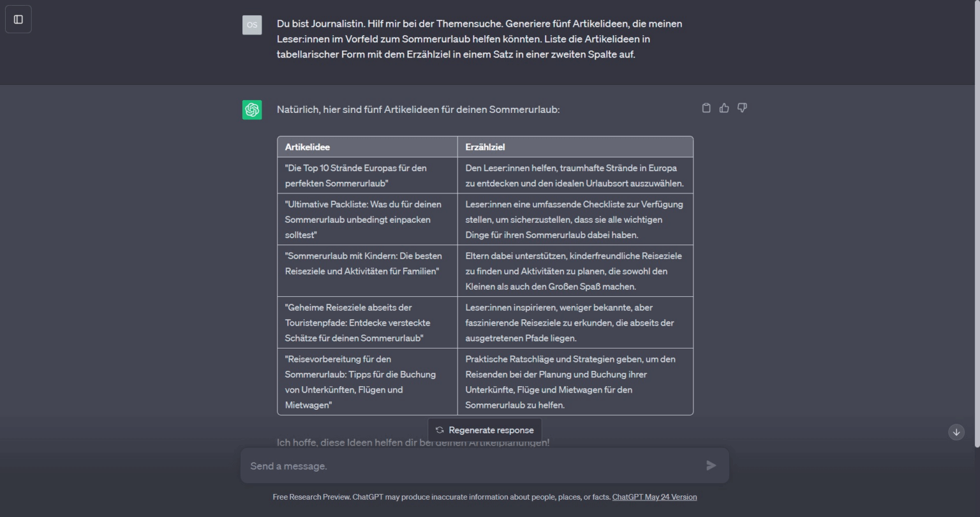Collapse the conversation sidebar
The image size is (980, 517).
coord(19,19)
